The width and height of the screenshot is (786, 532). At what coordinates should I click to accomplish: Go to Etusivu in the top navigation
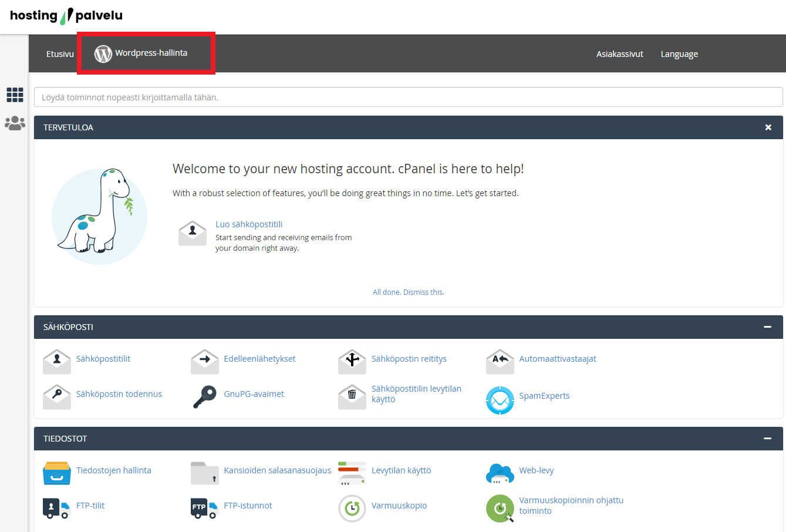coord(60,54)
